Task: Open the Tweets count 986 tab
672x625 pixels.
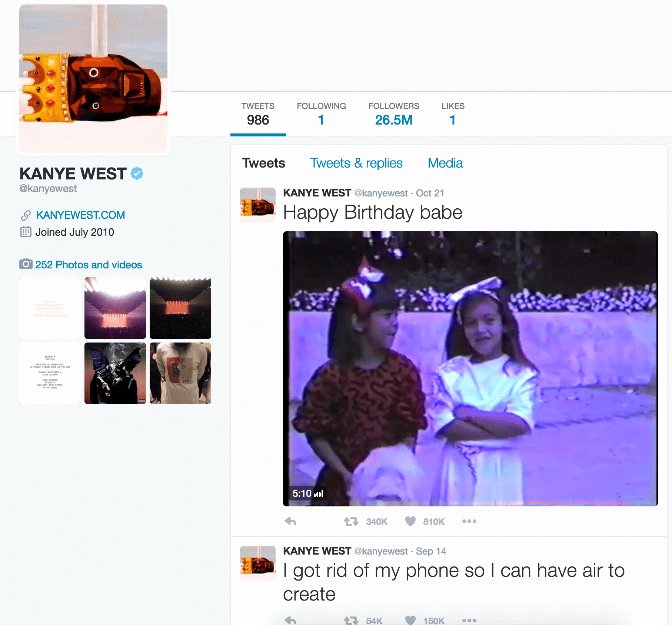Action: (x=258, y=114)
